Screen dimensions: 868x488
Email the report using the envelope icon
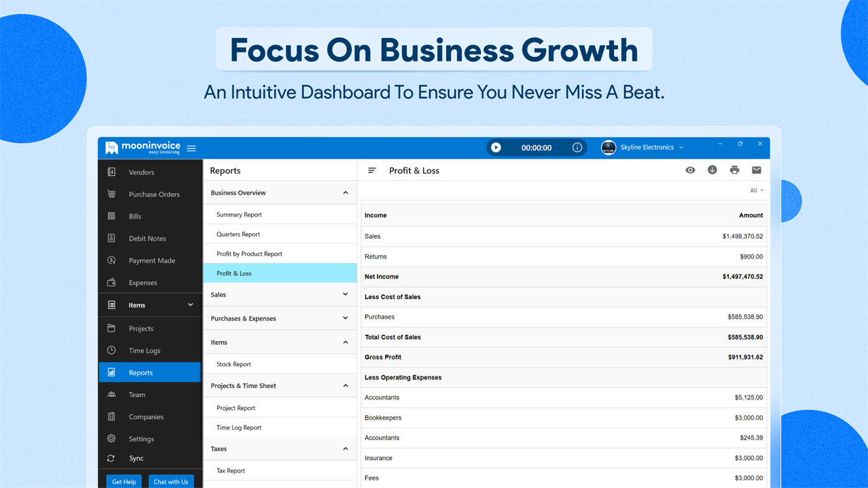756,169
